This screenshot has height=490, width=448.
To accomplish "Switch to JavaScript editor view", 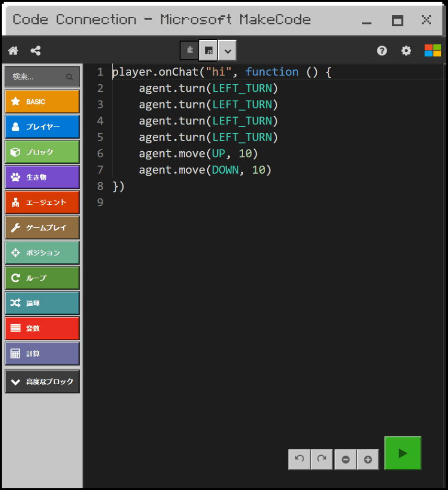I will click(x=208, y=50).
